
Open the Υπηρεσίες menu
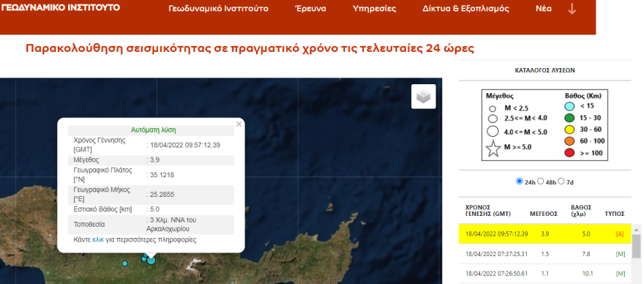[374, 9]
